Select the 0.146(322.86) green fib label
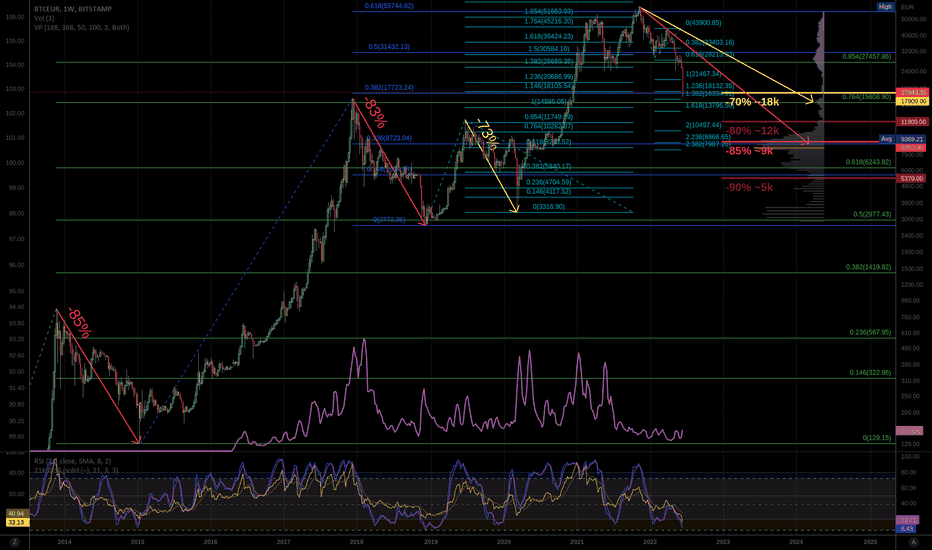This screenshot has width=932, height=550. pyautogui.click(x=870, y=372)
